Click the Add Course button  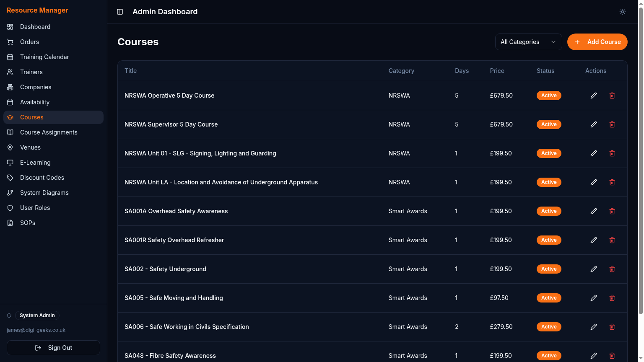pyautogui.click(x=597, y=42)
